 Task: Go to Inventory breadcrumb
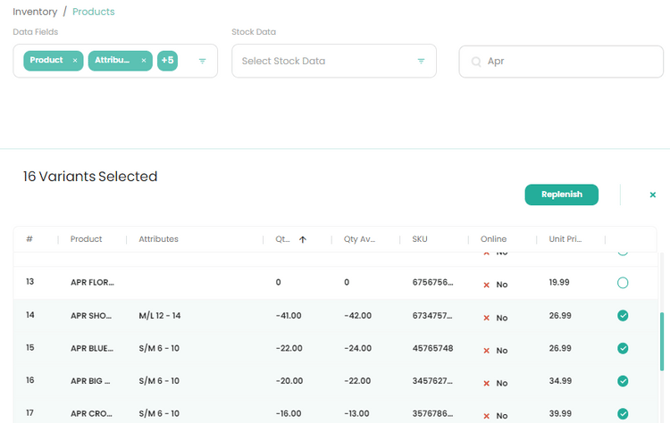pos(35,12)
